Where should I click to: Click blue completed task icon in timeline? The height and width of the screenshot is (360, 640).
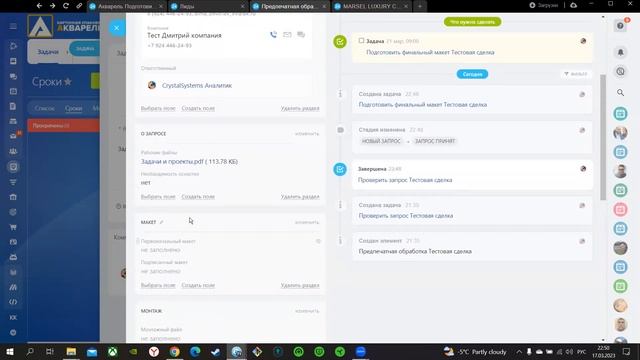pos(340,169)
